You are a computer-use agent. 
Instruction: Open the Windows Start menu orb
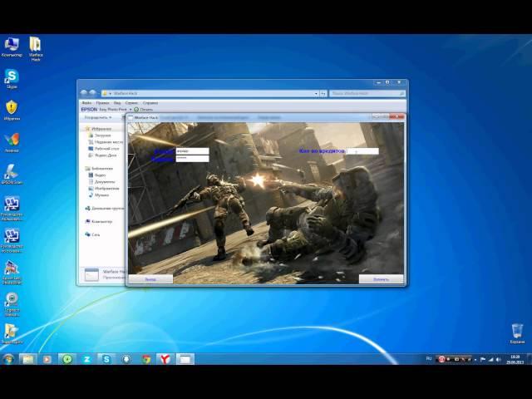(8, 359)
